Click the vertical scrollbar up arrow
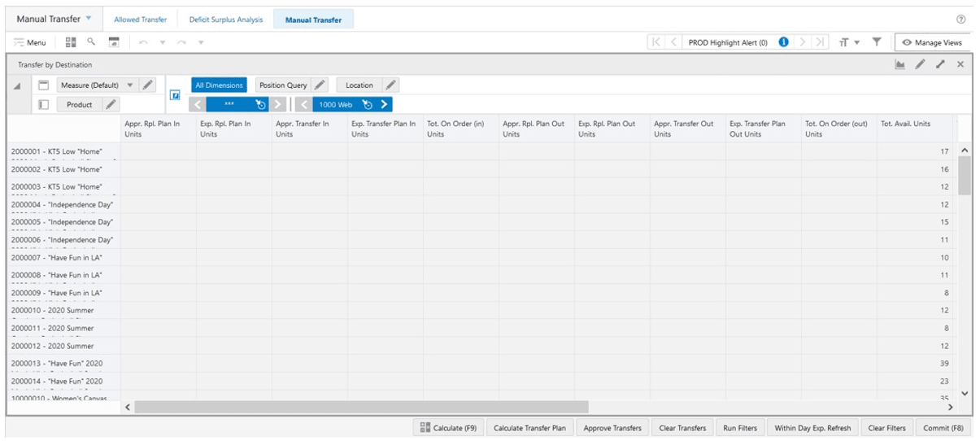980x441 pixels. [965, 151]
